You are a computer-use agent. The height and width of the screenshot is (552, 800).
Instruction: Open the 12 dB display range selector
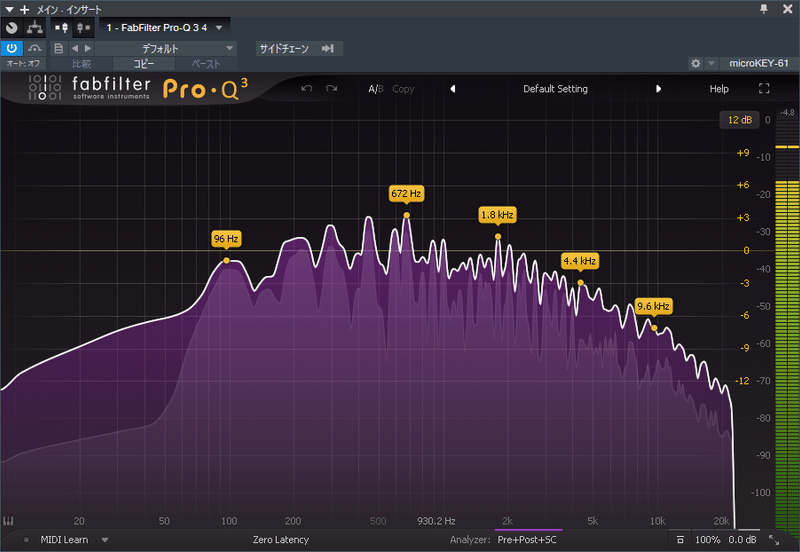739,120
